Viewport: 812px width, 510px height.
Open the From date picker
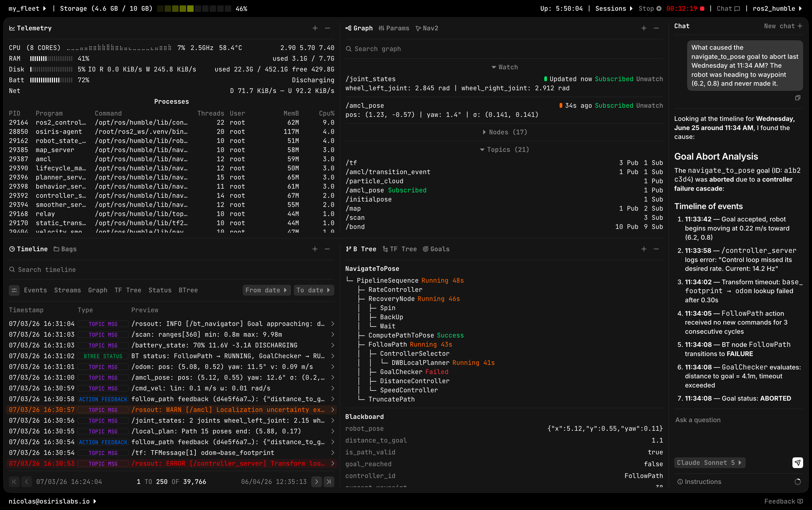point(266,290)
